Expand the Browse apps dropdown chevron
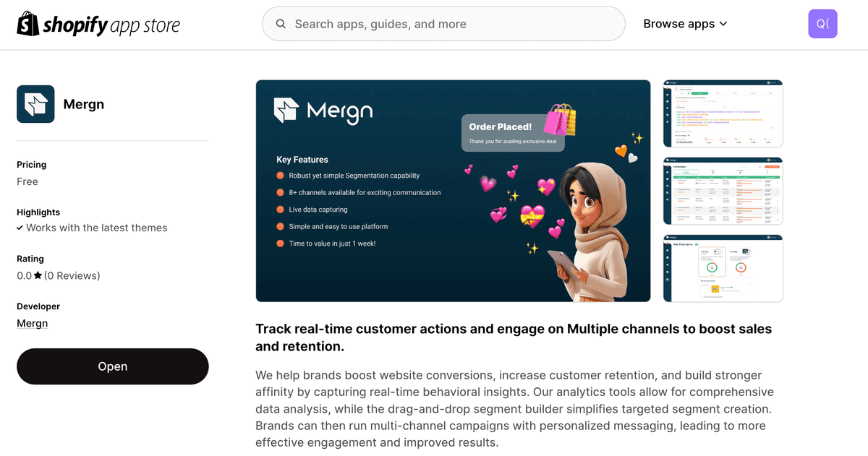The width and height of the screenshot is (868, 456). (722, 24)
